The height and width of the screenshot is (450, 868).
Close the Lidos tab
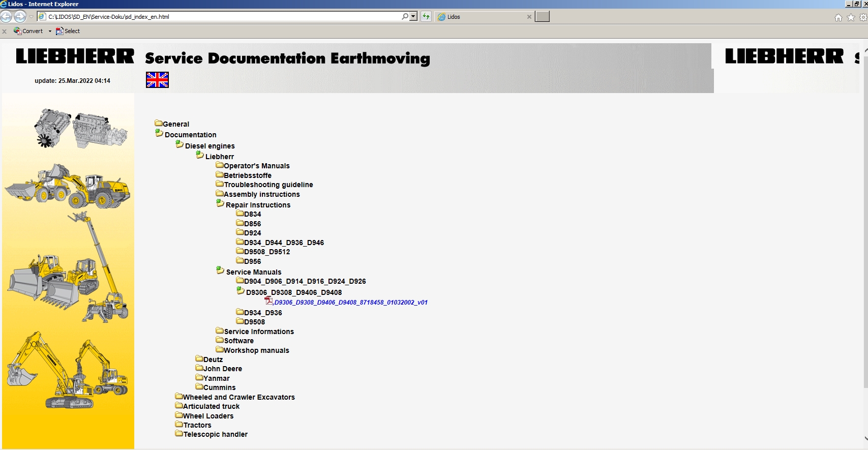(529, 17)
